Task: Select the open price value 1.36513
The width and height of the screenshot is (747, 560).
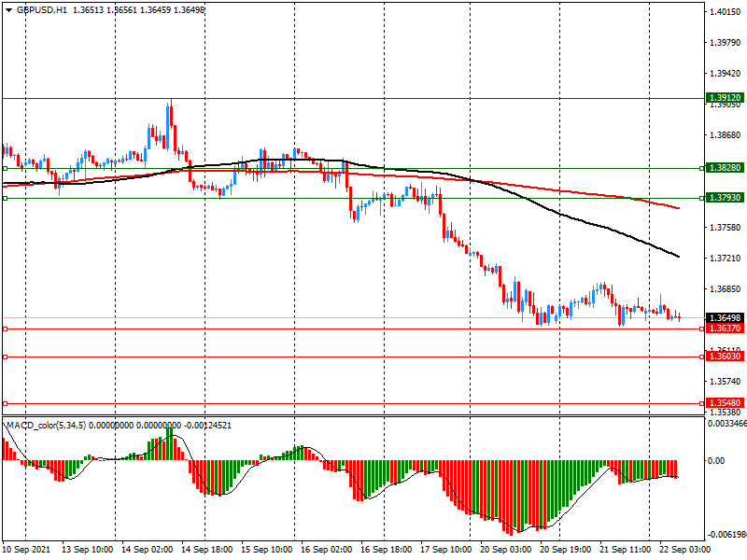Action: tap(88, 10)
